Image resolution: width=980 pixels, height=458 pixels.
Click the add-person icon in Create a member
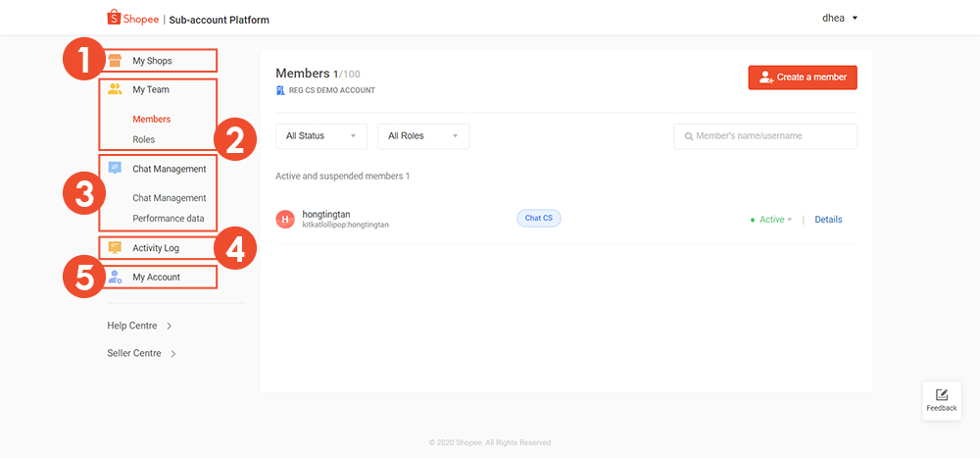pos(766,77)
